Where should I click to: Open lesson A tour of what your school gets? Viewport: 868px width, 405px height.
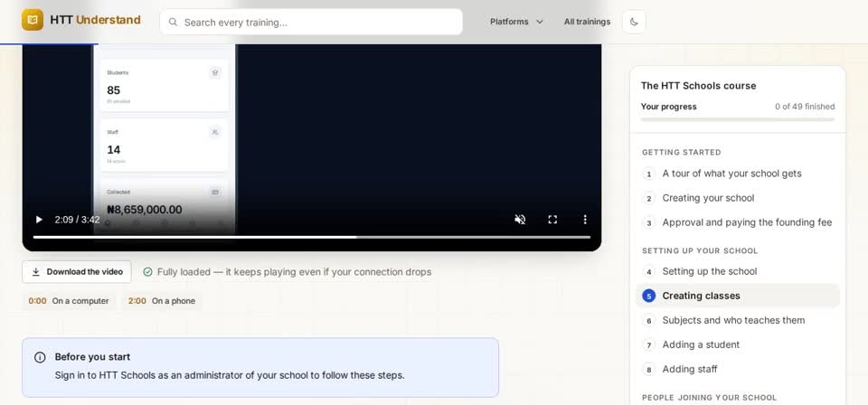(738, 174)
